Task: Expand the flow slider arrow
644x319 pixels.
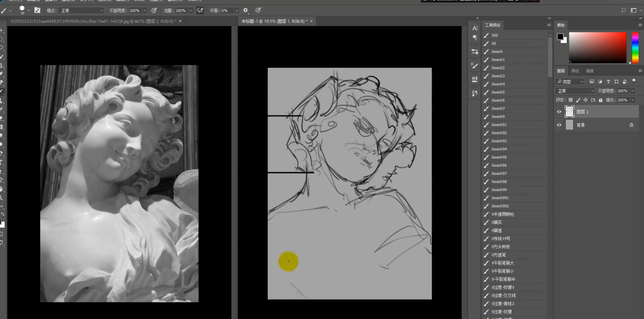Action: 191,10
